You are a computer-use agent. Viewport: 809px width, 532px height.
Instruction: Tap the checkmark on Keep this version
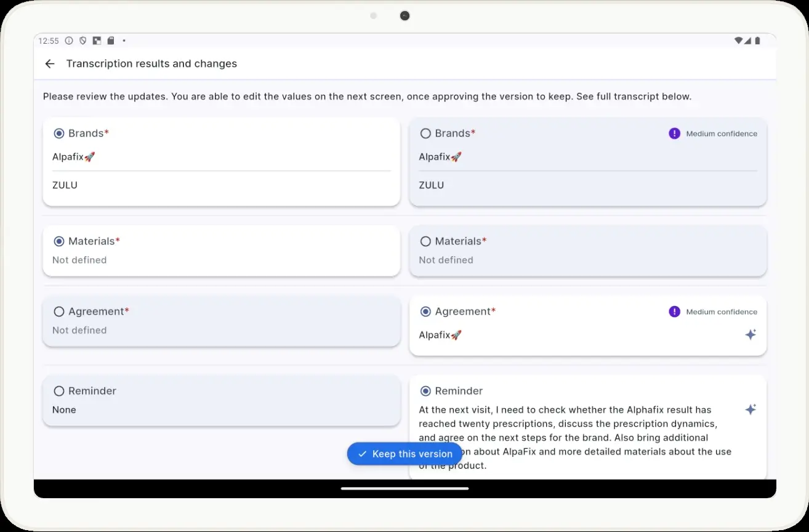[x=363, y=454]
